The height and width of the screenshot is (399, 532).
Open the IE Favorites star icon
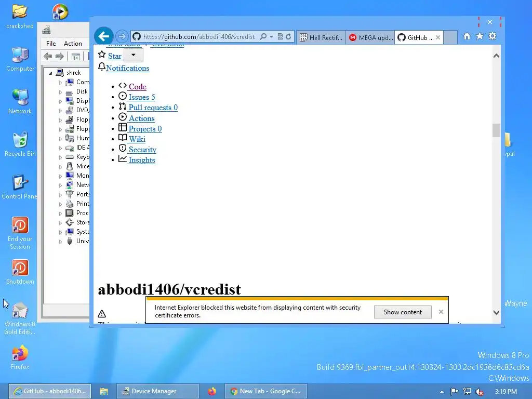pyautogui.click(x=480, y=36)
